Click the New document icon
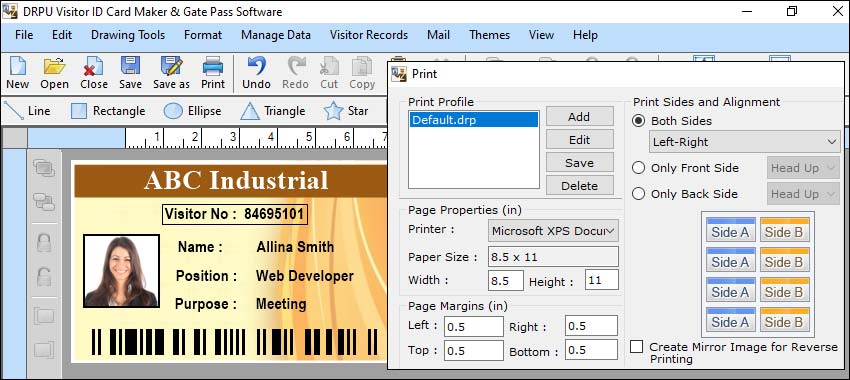The height and width of the screenshot is (380, 850). 18,72
